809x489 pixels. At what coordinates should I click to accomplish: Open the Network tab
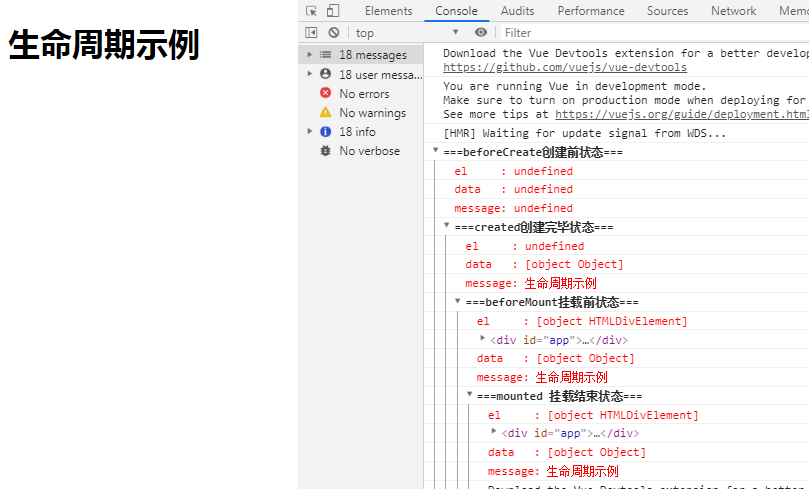click(x=733, y=11)
